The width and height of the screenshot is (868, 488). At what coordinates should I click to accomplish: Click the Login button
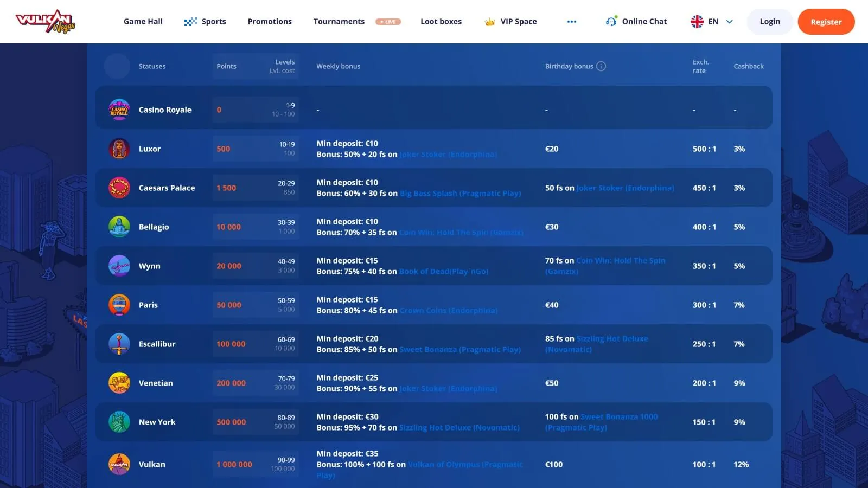(x=770, y=22)
